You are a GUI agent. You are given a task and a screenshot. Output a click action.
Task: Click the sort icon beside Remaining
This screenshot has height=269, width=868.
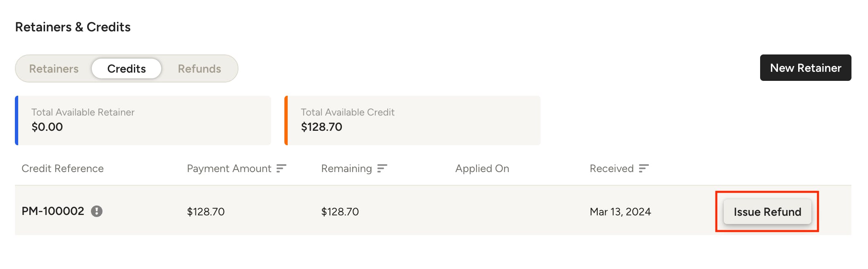tap(382, 168)
